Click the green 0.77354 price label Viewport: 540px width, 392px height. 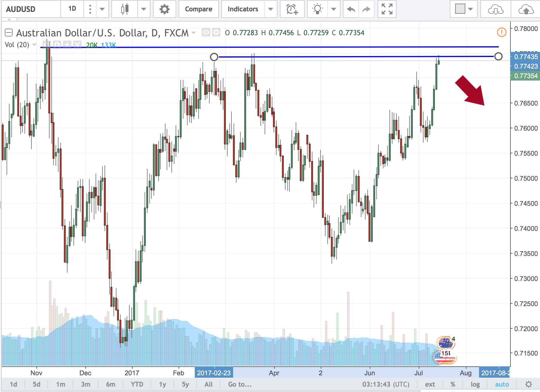pyautogui.click(x=525, y=76)
